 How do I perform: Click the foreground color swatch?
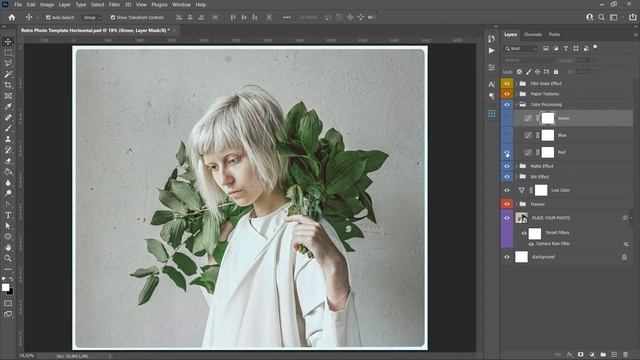(5, 287)
